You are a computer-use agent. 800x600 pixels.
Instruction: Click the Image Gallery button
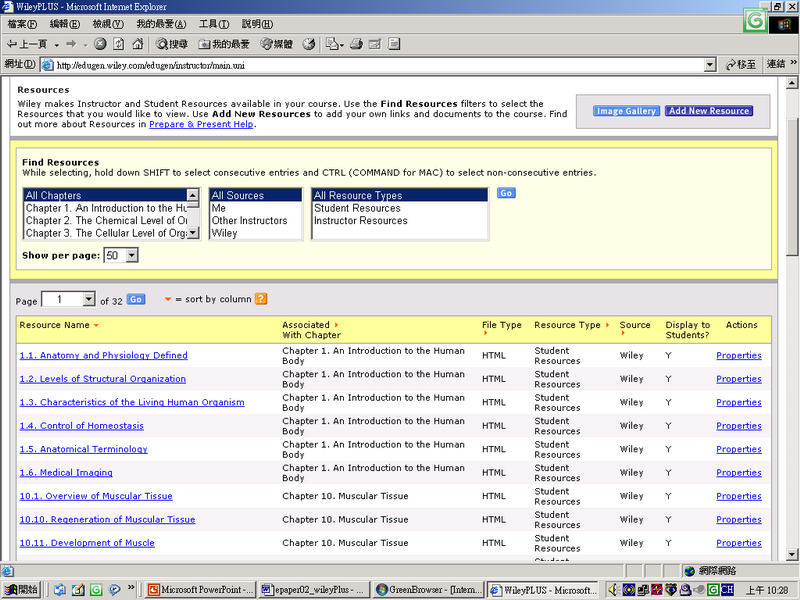point(626,111)
